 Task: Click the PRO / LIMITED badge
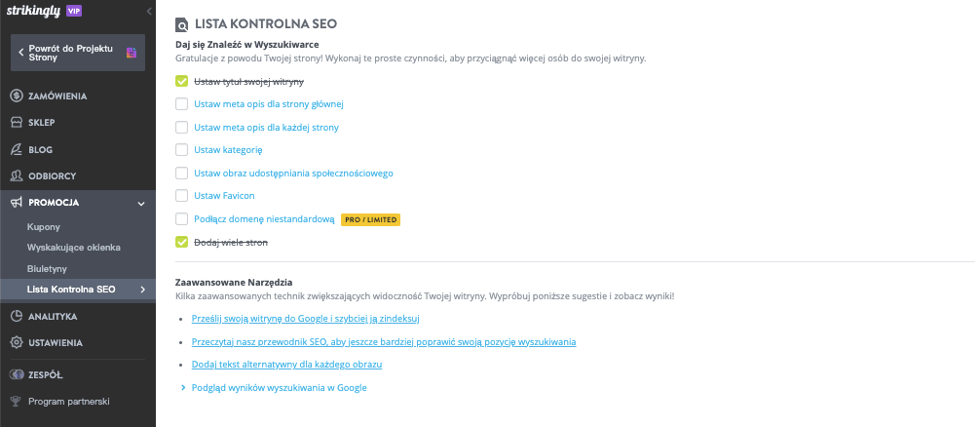click(370, 219)
